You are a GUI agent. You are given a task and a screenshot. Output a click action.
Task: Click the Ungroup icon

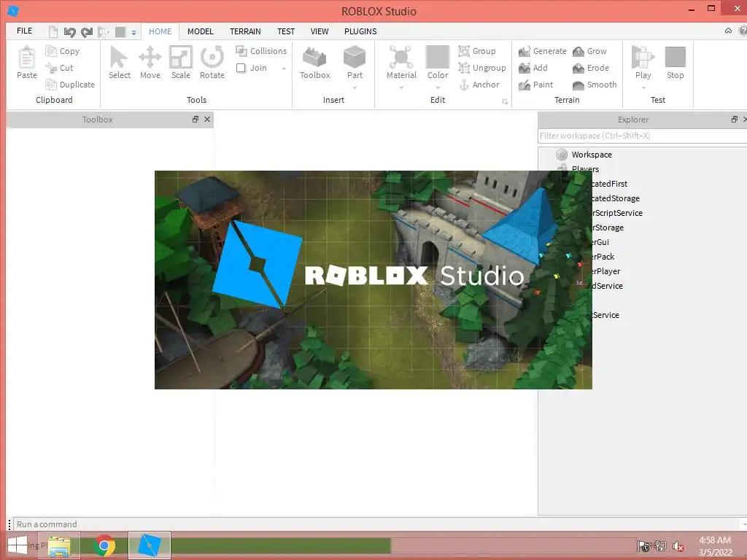pyautogui.click(x=463, y=68)
